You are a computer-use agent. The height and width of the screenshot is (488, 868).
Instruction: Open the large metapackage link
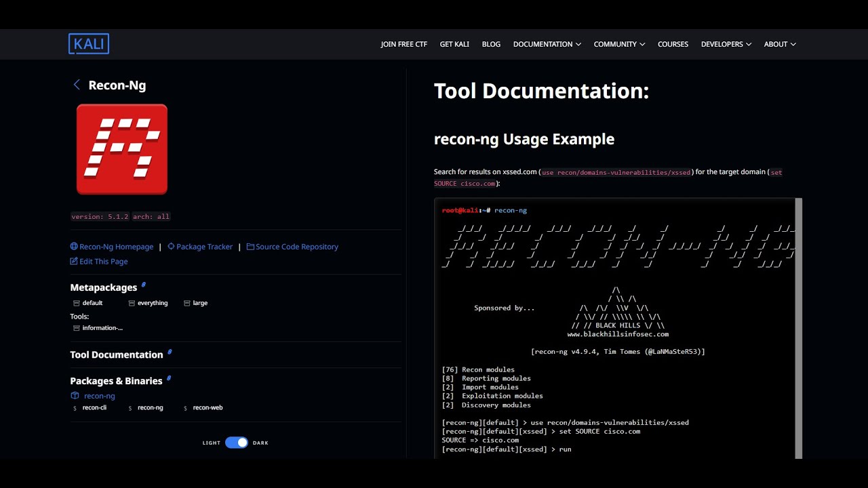200,303
